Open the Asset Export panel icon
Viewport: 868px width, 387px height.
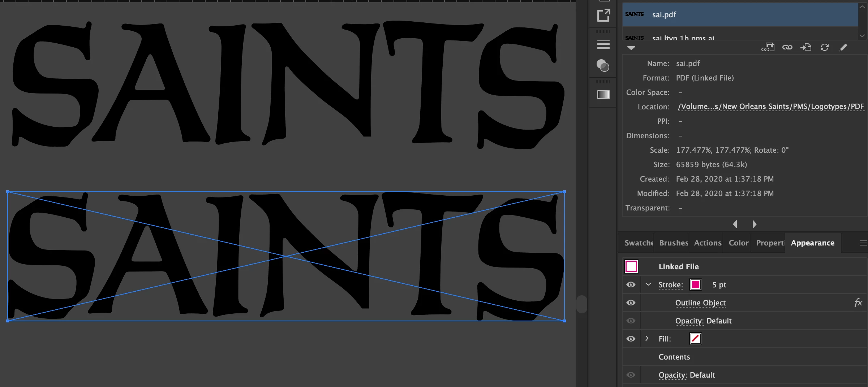[x=603, y=15]
